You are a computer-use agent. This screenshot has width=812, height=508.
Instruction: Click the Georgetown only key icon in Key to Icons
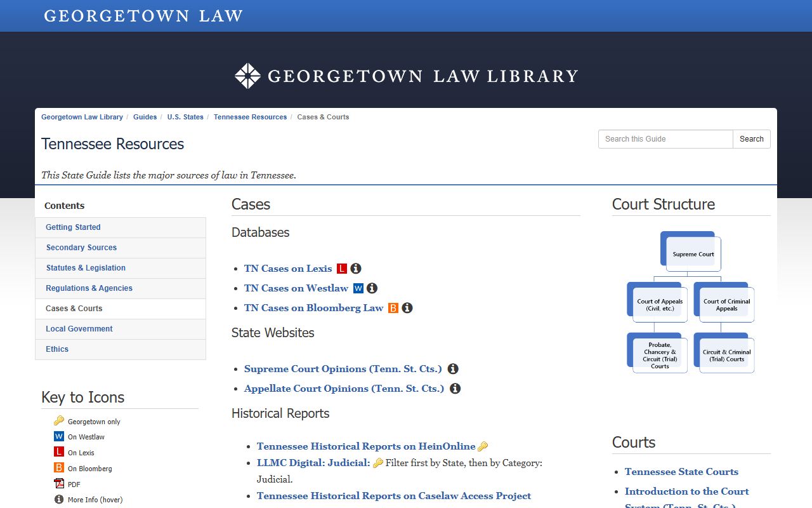point(59,421)
